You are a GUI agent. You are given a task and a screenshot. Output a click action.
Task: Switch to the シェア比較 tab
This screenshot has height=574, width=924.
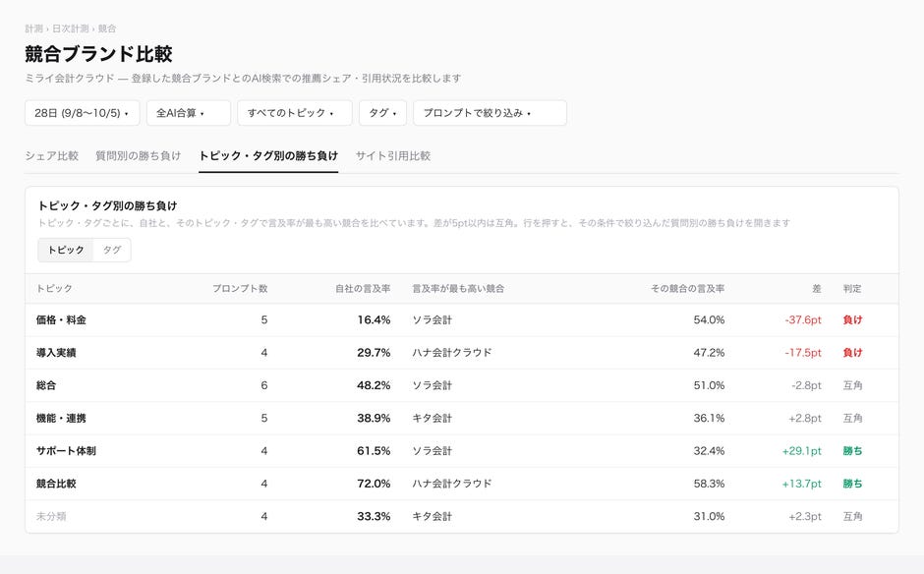coord(51,155)
